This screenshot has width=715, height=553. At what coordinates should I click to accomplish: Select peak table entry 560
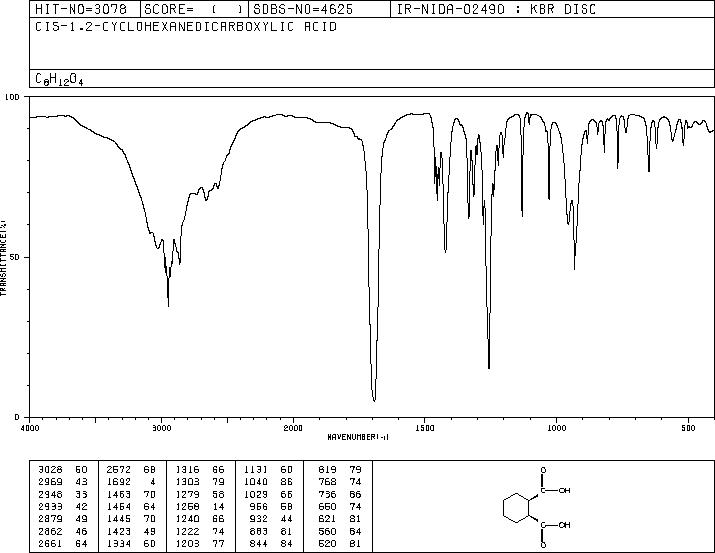[327, 531]
